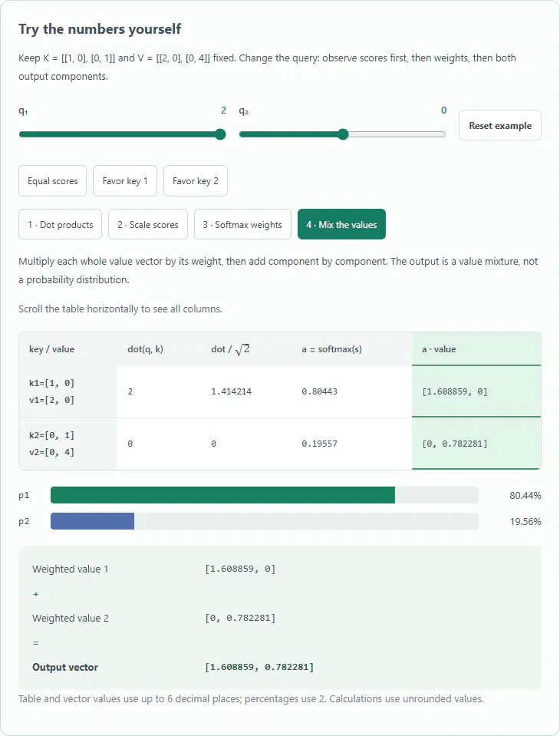Click the q₂ slider track's unfilled portion
The height and width of the screenshot is (736, 560).
tap(397, 134)
